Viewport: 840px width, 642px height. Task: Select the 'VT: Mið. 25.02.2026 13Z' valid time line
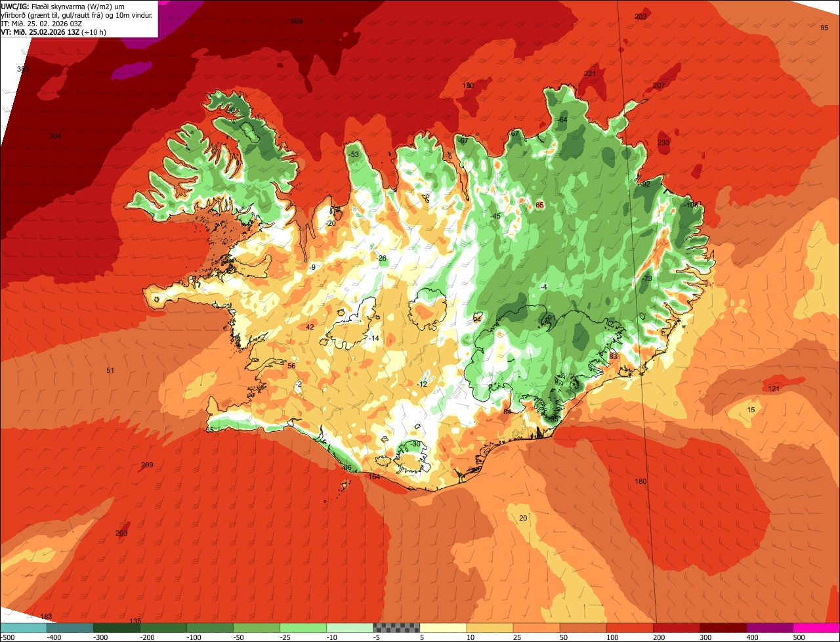pyautogui.click(x=52, y=32)
